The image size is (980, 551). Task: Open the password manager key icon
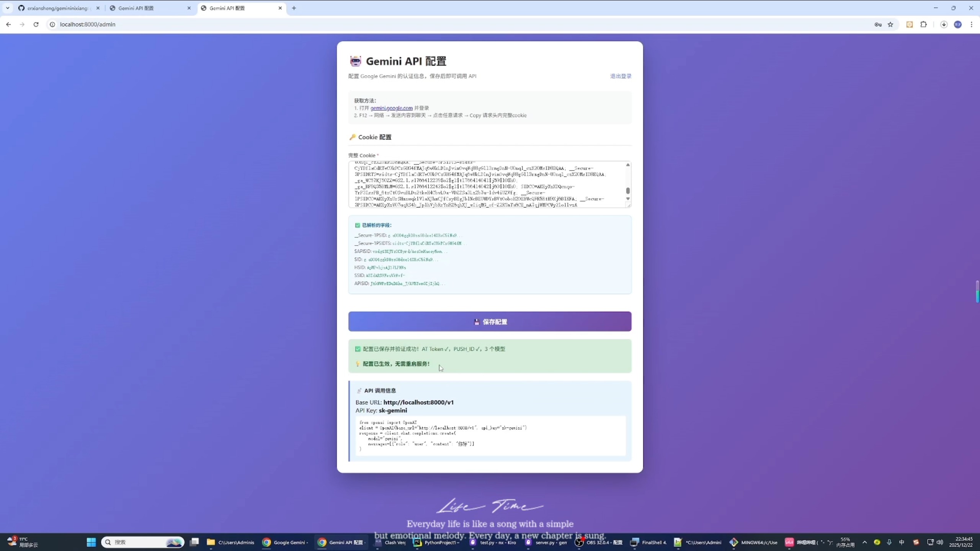point(878,24)
